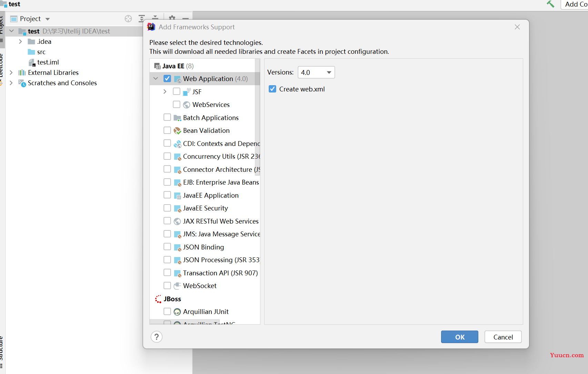The width and height of the screenshot is (588, 374).
Task: Click the JAX RESTful Web Services icon
Action: point(178,222)
